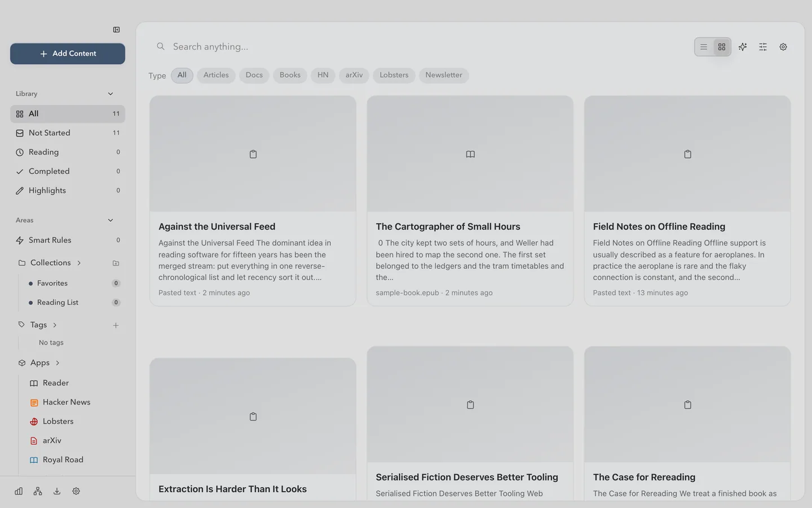This screenshot has height=508, width=812.
Task: Focus the Search anything field
Action: click(x=417, y=47)
